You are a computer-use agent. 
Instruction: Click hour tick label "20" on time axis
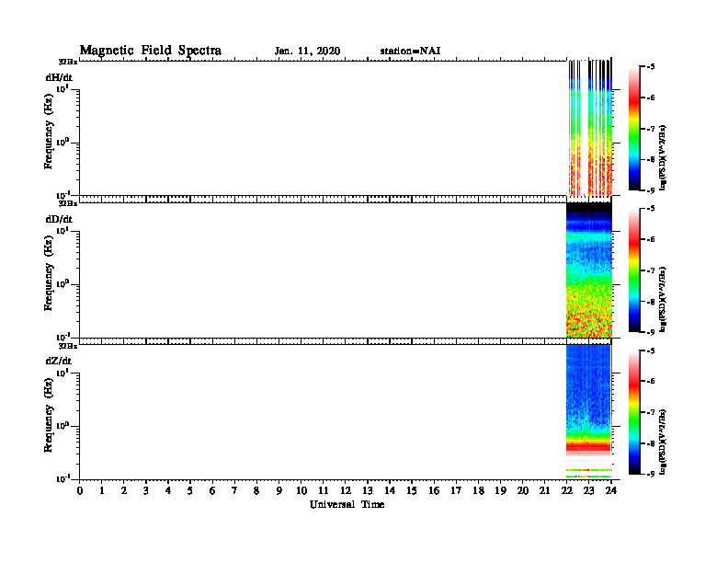(x=523, y=490)
